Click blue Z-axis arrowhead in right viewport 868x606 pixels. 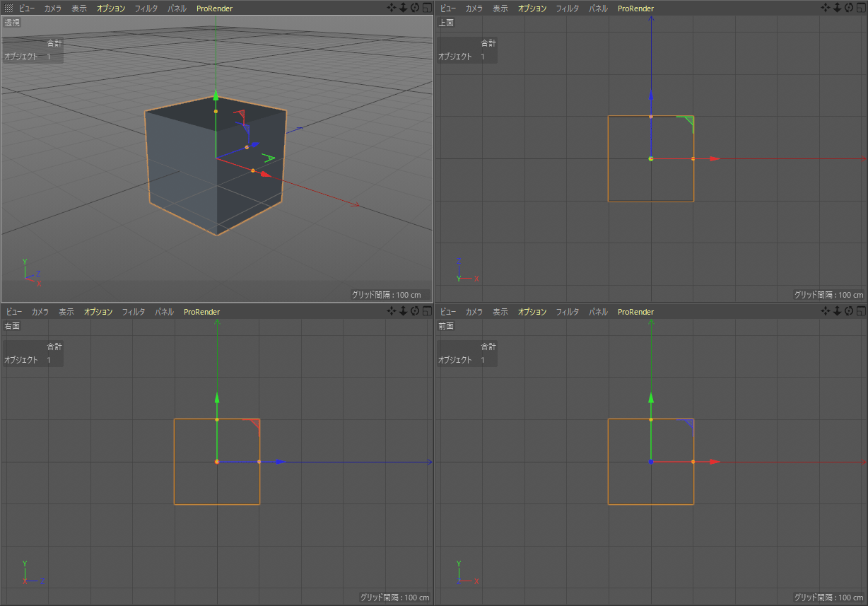coord(281,462)
